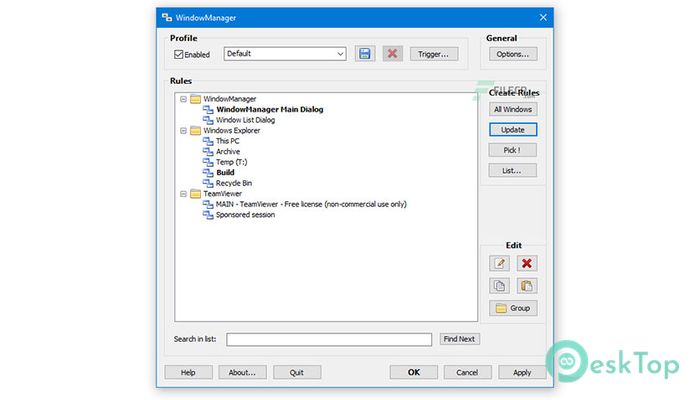700x400 pixels.
Task: Apply the changes
Action: (x=522, y=372)
